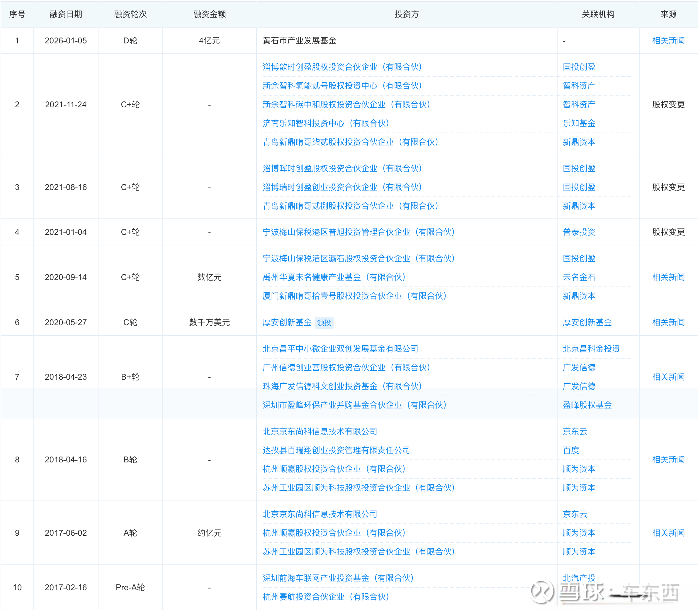Viewport: 700px width, 614px height.
Task: Open 新余智科氢能贰号股权投资中心 investor link
Action: 342,86
